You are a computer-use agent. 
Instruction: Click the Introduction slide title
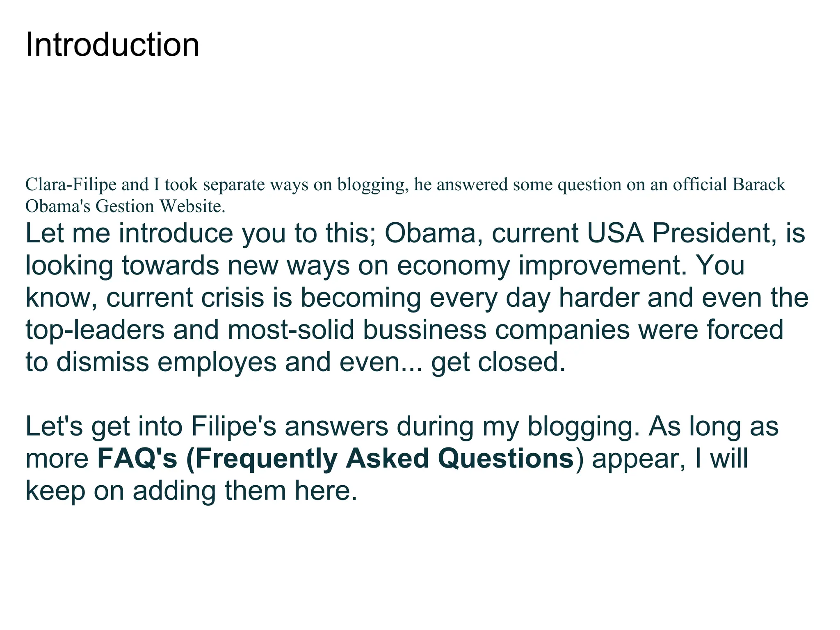tap(112, 44)
